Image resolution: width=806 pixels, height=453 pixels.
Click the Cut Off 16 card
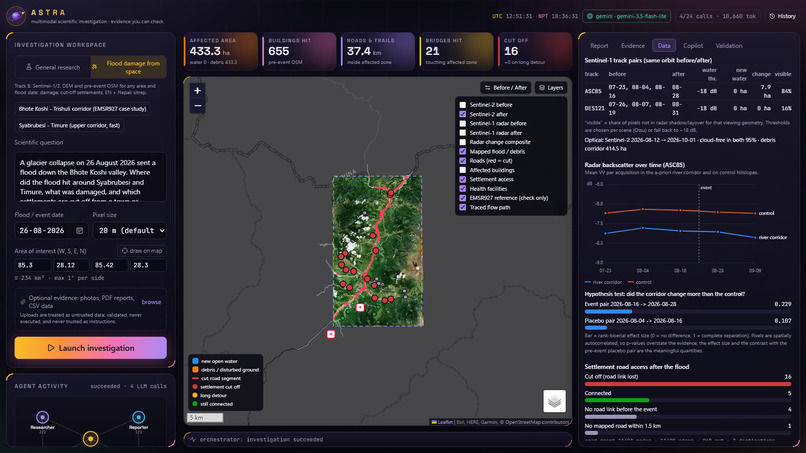535,51
